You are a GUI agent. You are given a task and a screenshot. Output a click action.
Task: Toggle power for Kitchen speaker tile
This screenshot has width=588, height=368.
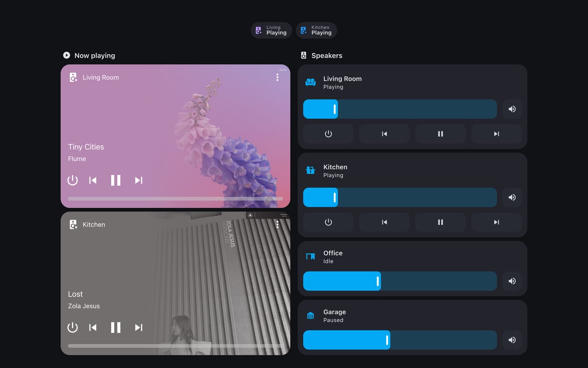pyautogui.click(x=328, y=222)
